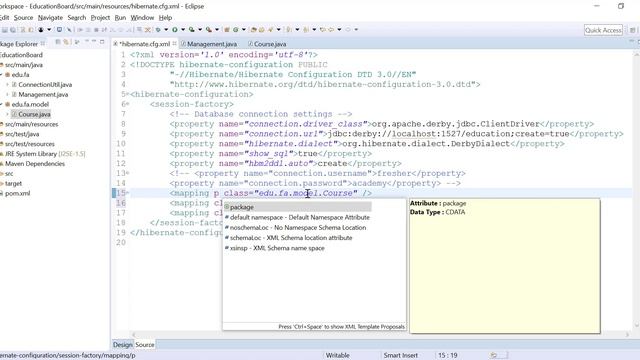Collapse the edu.fa.model package
The height and width of the screenshot is (360, 640).
(x=1, y=104)
